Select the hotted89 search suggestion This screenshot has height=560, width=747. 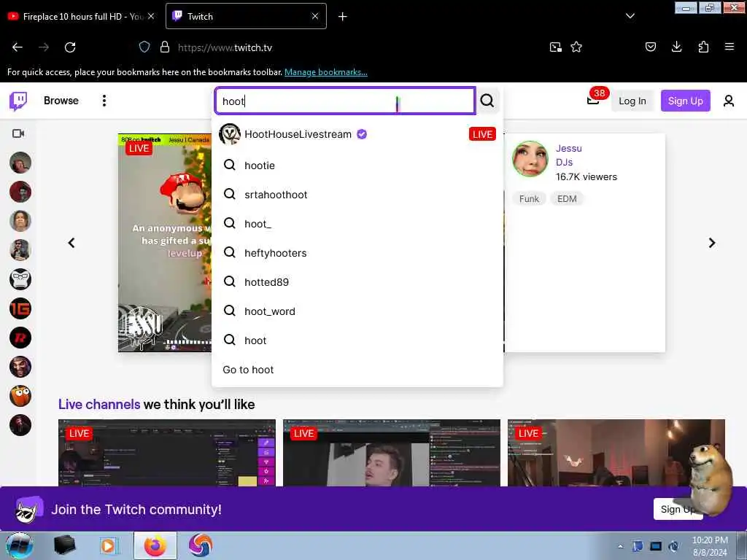click(357, 282)
